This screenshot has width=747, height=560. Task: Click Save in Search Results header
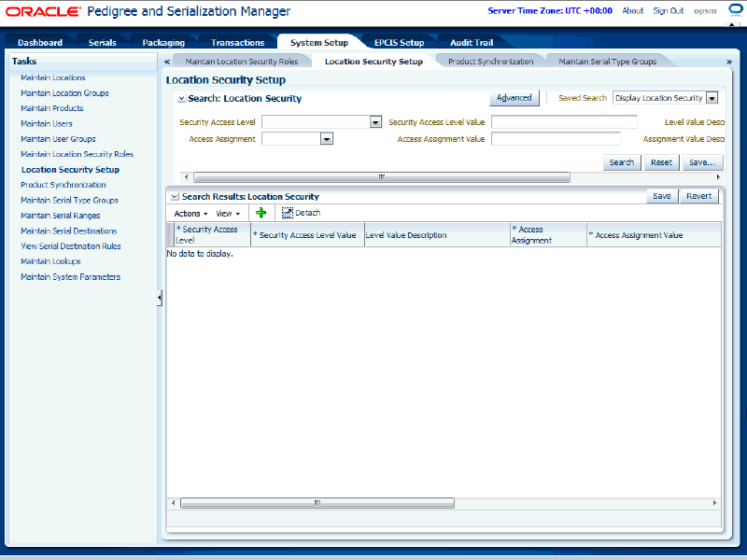pyautogui.click(x=662, y=196)
